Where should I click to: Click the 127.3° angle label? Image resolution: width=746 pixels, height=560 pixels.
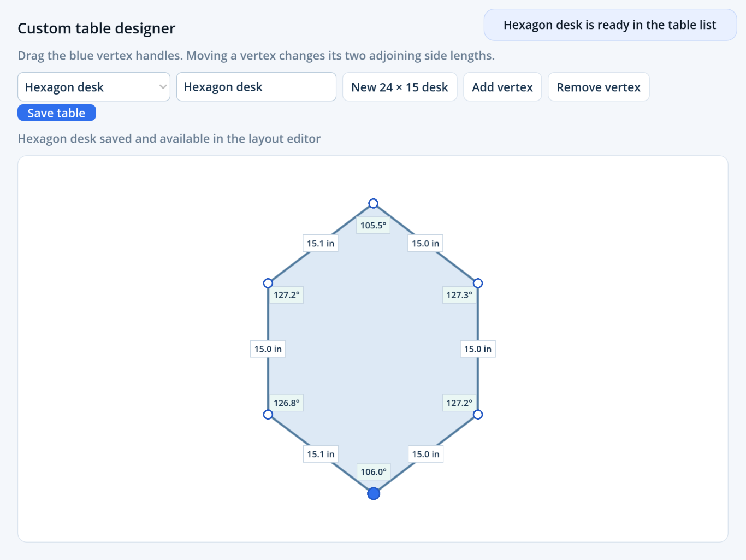point(459,295)
